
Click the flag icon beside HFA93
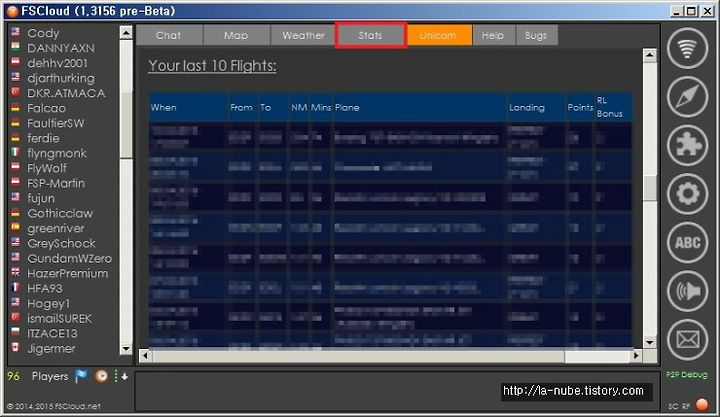coord(16,287)
